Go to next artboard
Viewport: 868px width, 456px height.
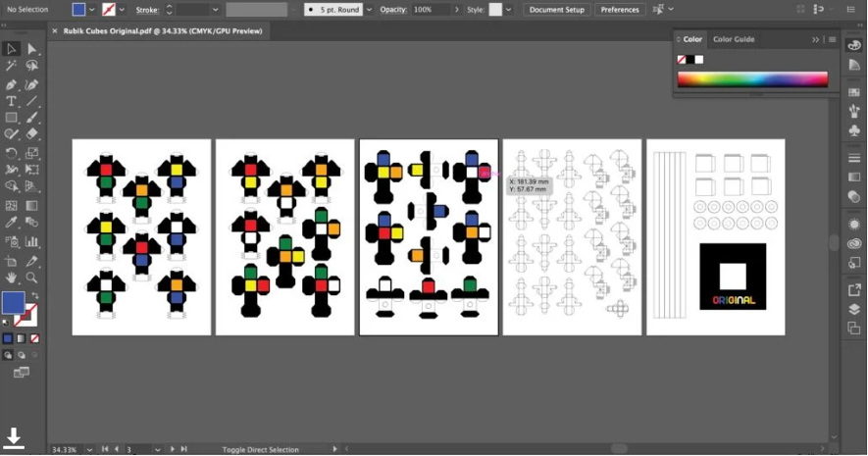tap(173, 449)
